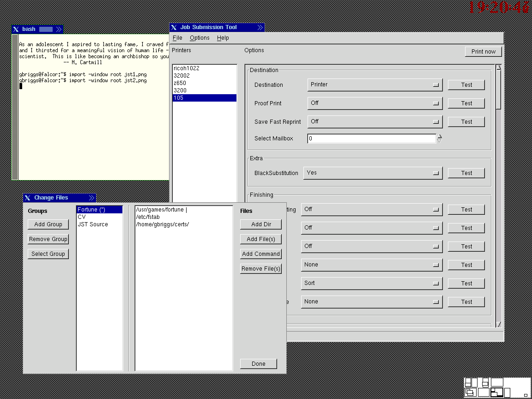Viewport: 532px width, 399px height.
Task: Click the Add Command button
Action: click(x=260, y=254)
